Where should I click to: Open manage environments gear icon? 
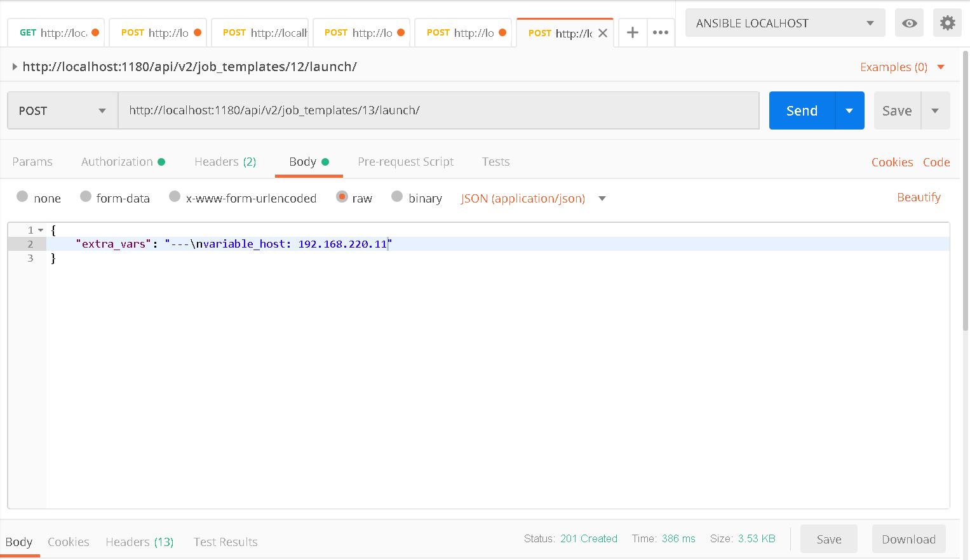click(x=948, y=23)
